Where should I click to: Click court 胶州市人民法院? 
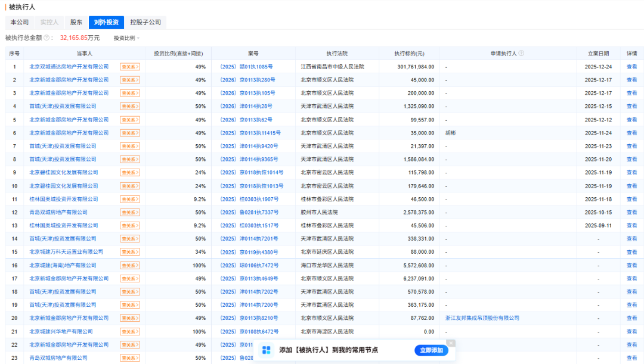319,211
